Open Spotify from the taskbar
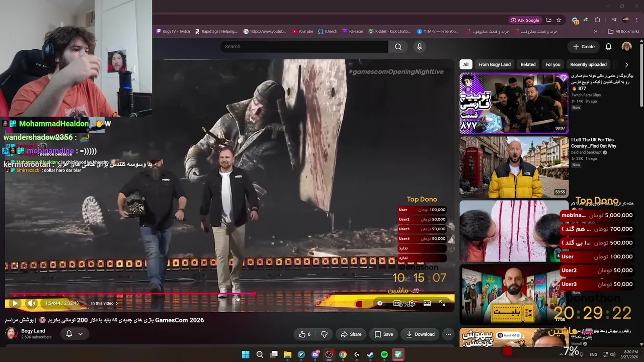 [x=384, y=354]
